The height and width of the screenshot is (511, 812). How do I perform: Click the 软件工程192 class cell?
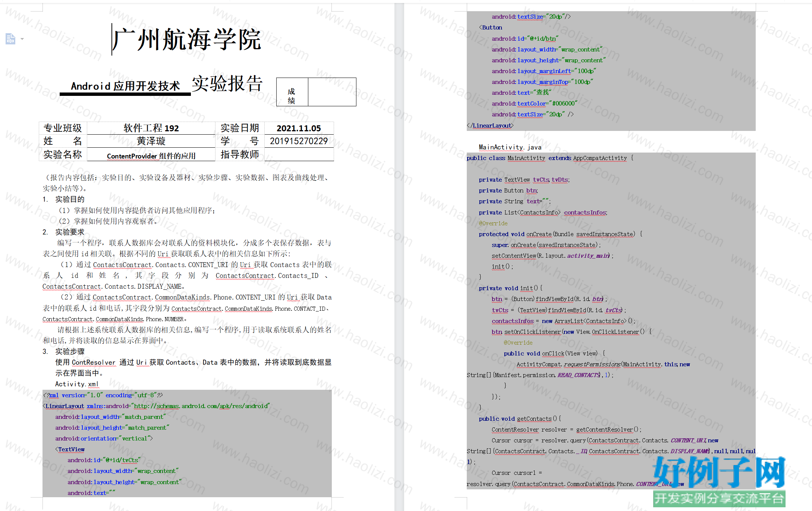[151, 128]
